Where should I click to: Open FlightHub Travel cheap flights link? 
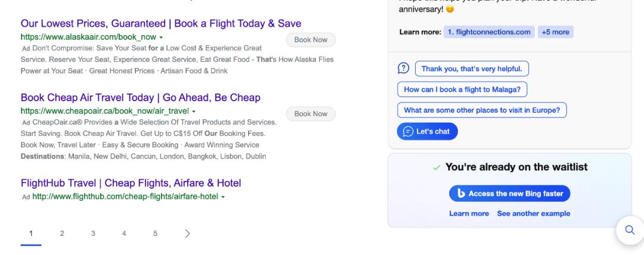[131, 183]
